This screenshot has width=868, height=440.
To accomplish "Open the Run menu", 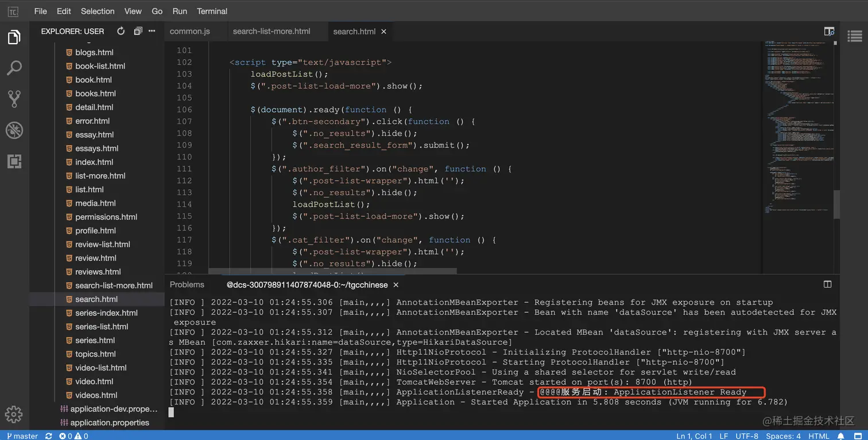I will (180, 11).
